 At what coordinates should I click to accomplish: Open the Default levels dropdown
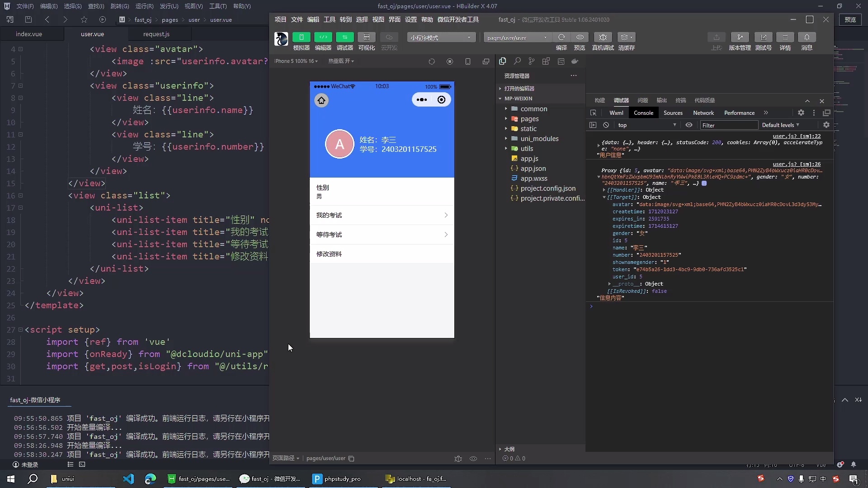tap(781, 125)
